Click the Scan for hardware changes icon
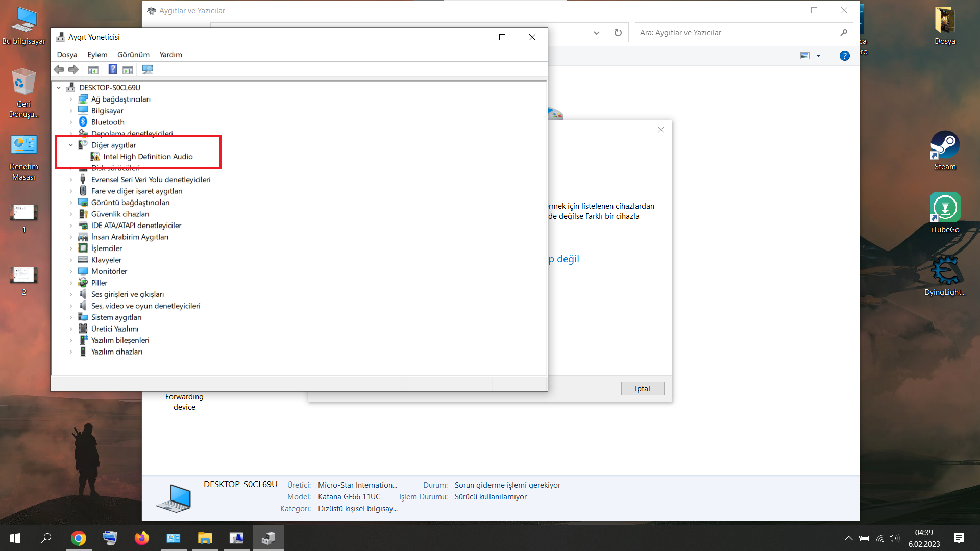Image resolution: width=980 pixels, height=551 pixels. tap(148, 69)
